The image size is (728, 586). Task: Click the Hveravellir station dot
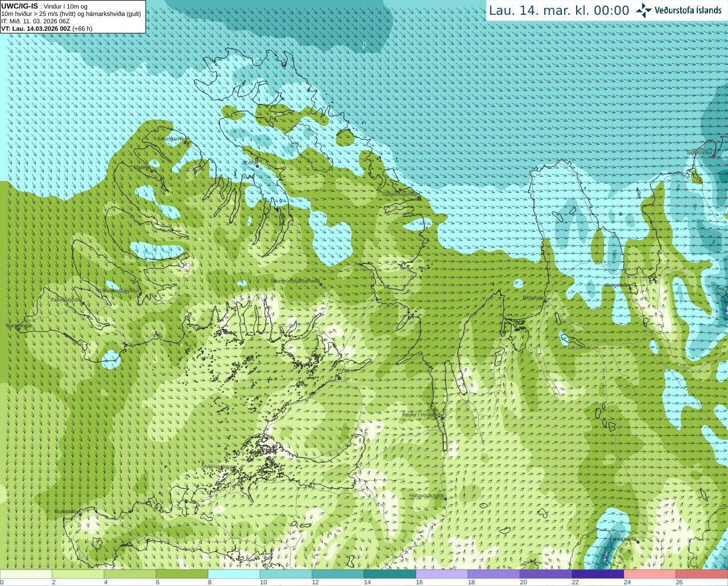click(638, 542)
